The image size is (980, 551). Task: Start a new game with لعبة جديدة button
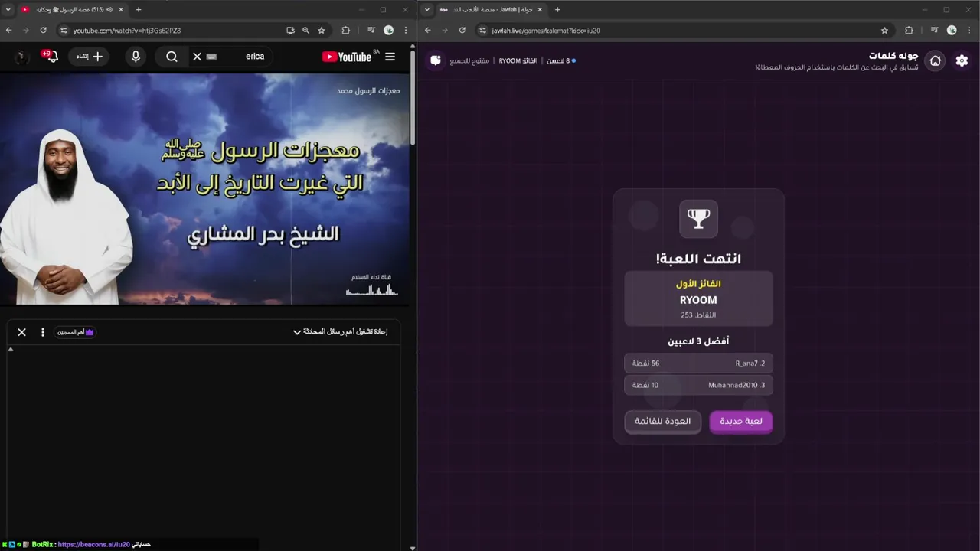tap(741, 421)
